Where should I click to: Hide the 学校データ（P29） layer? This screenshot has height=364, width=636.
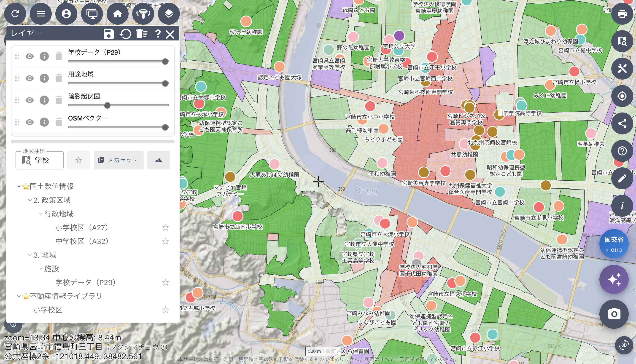(30, 56)
